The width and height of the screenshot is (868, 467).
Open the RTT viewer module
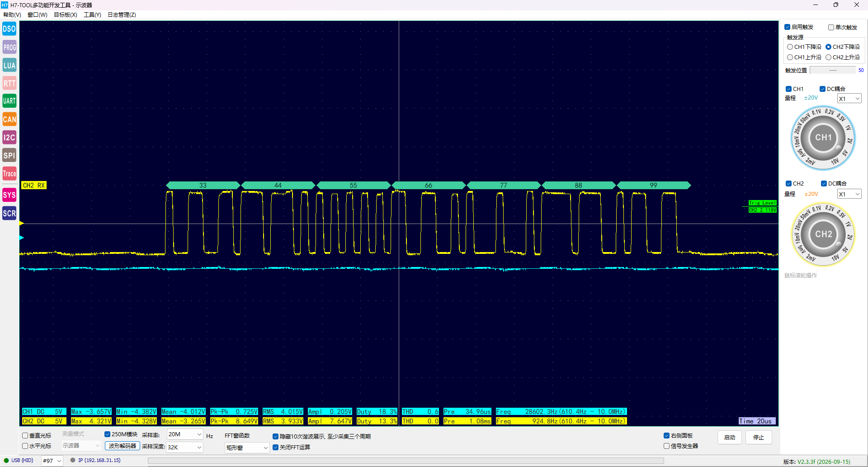click(9, 83)
